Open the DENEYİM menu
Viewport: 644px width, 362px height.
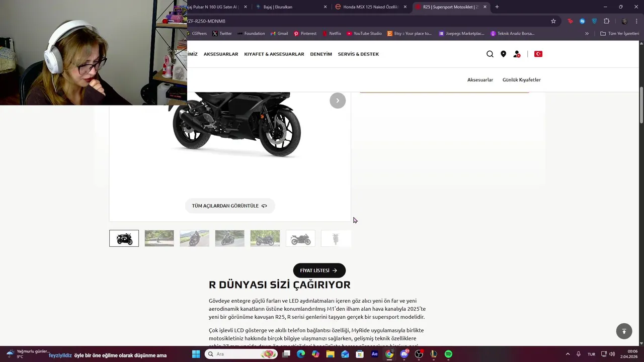click(321, 54)
